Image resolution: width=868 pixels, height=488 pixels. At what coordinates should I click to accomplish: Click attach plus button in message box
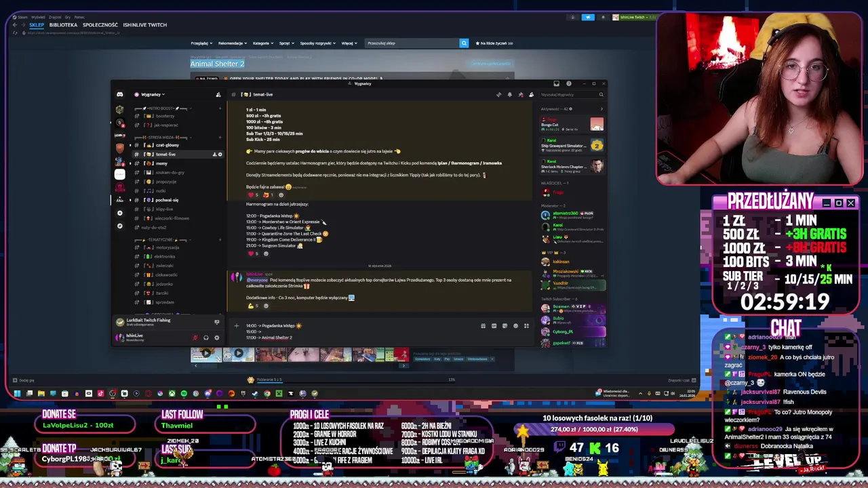click(236, 326)
